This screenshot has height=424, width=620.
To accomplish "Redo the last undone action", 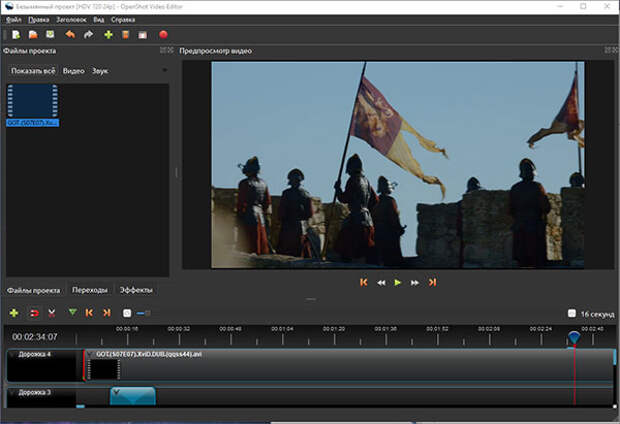I will tap(88, 35).
